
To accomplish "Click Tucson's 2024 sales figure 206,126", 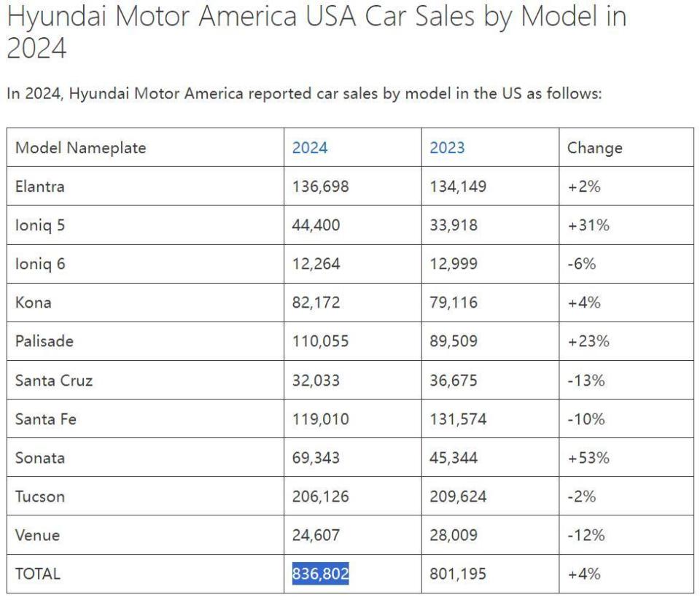I will [x=321, y=496].
